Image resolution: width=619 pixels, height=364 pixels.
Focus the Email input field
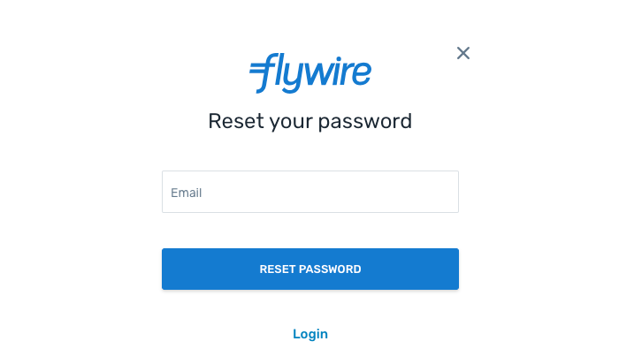pos(310,192)
